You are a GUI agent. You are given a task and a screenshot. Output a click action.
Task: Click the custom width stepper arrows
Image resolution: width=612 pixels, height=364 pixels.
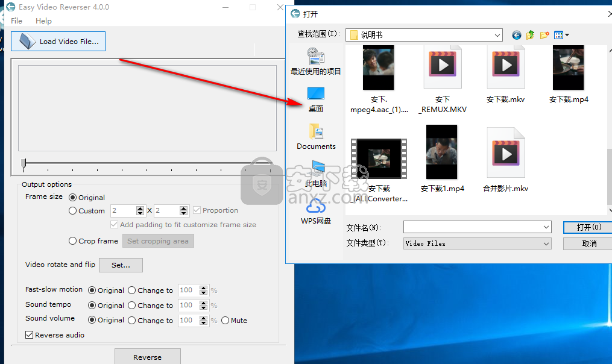[140, 211]
